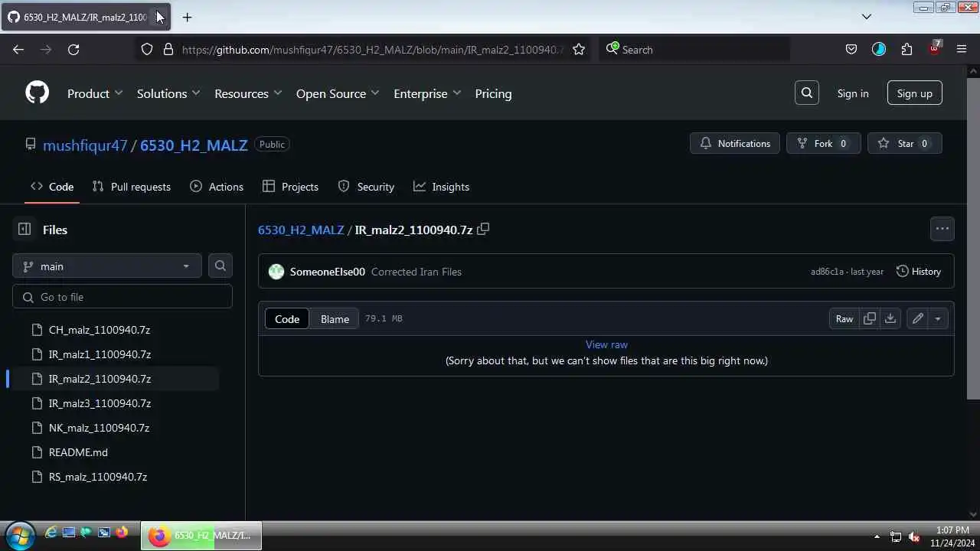Open Windows Start button
Screen dimensions: 980x551
tap(19, 534)
